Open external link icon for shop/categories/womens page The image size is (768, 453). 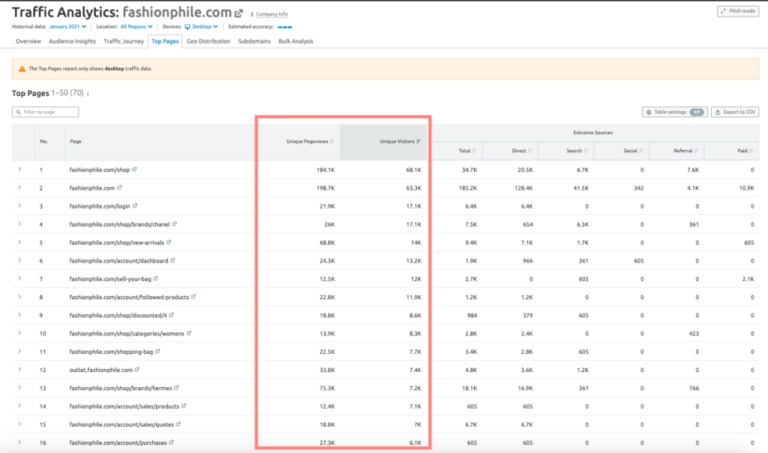tap(189, 333)
